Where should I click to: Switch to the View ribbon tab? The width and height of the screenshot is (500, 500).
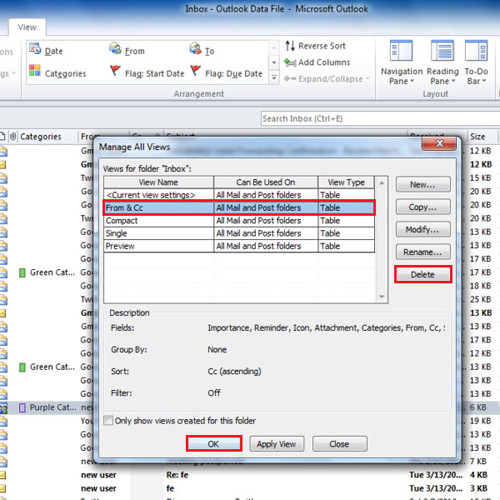pos(27,27)
